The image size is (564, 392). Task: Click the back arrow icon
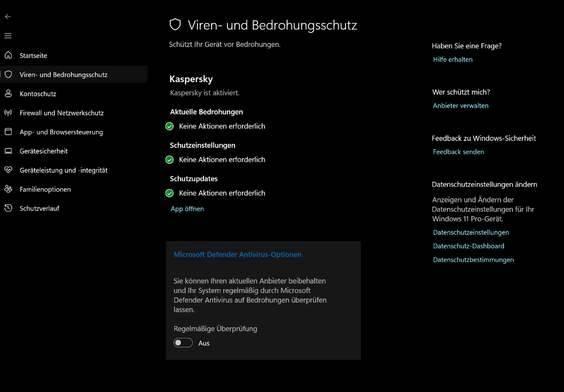pos(8,16)
